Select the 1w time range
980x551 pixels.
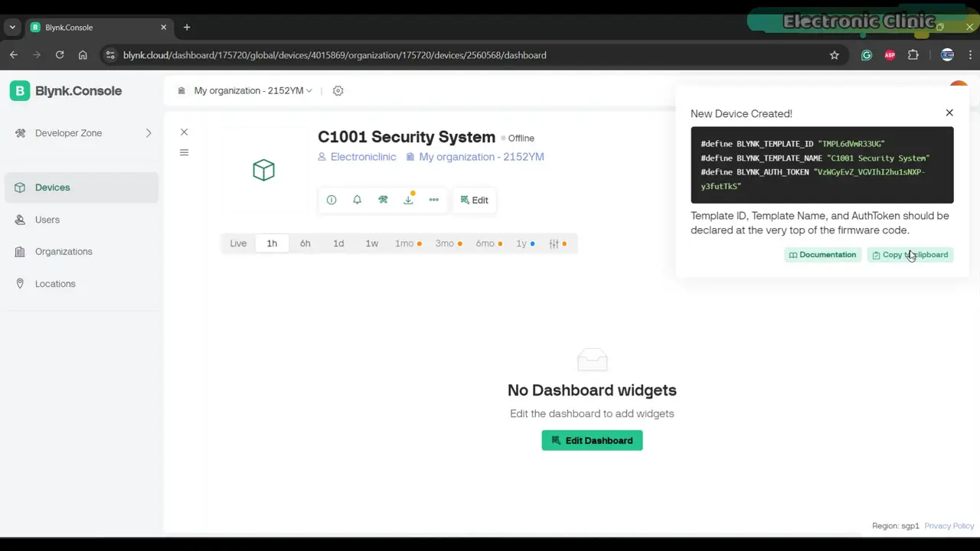371,243
